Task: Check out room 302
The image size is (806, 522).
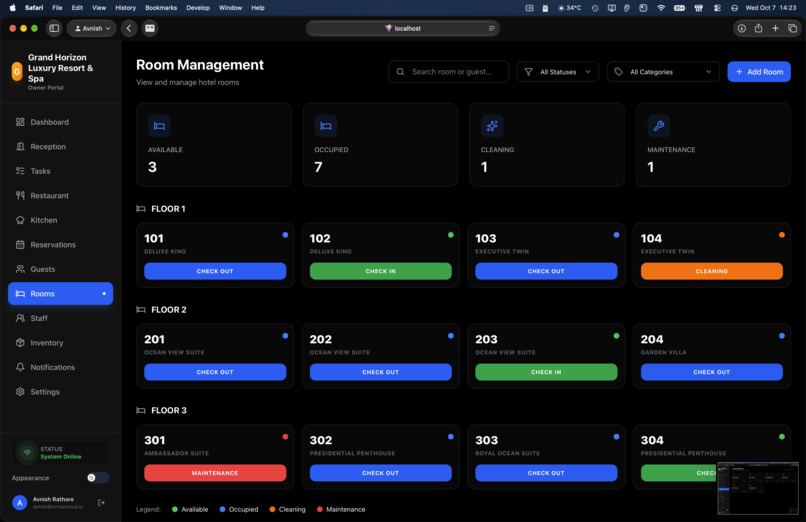Action: tap(380, 473)
